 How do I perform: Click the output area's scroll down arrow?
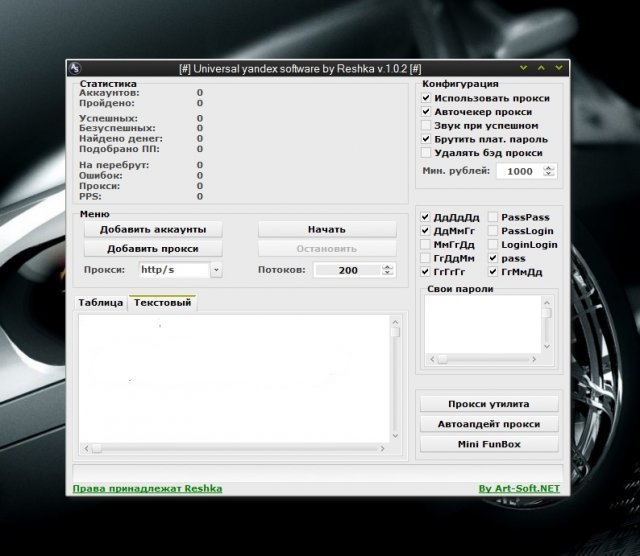[395, 436]
